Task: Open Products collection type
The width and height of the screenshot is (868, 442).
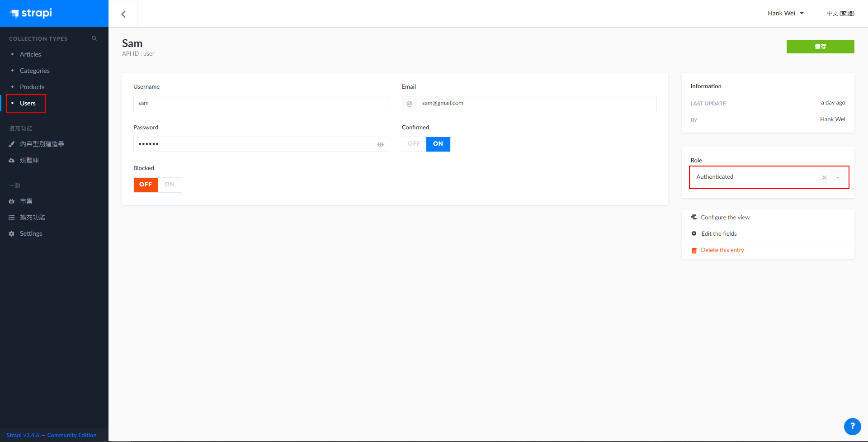Action: coord(32,87)
